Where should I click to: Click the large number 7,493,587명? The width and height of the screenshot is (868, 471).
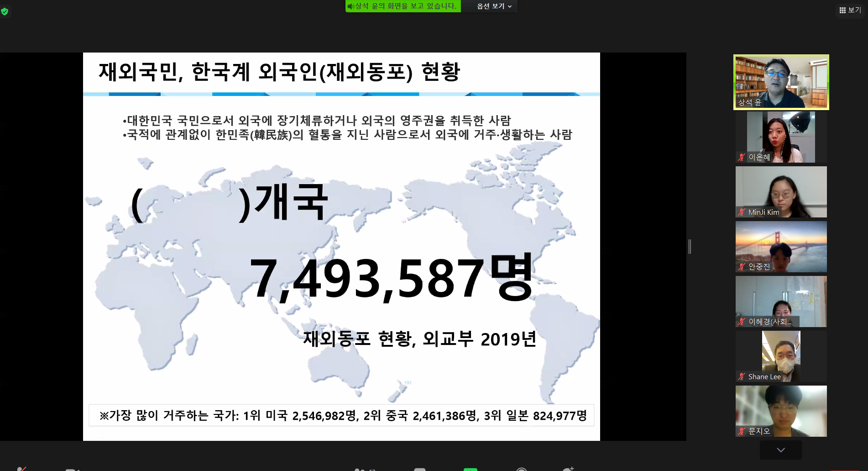pos(392,278)
